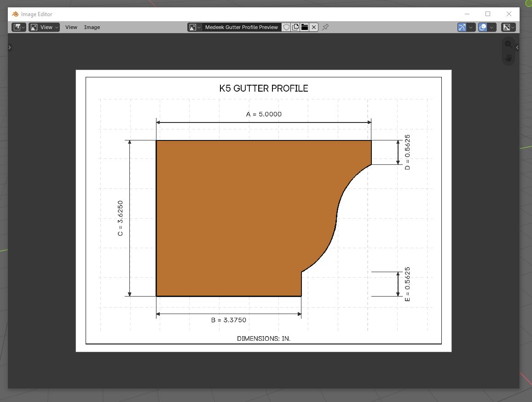Unlink the image with X button
The height and width of the screenshot is (402, 532).
(x=314, y=27)
